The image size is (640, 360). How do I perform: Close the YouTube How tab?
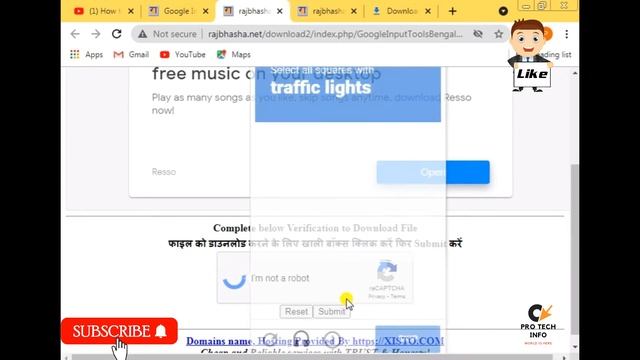tap(131, 11)
